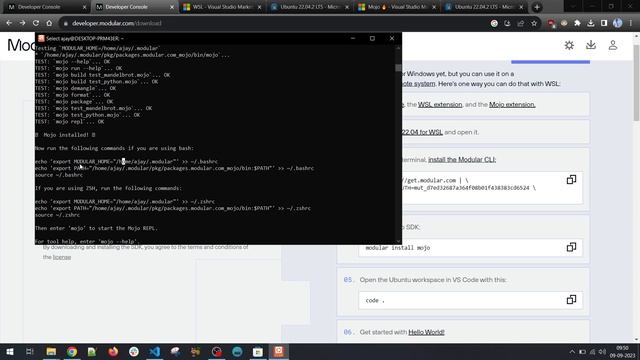
Task: Copy the 'code .' command
Action: [571, 300]
